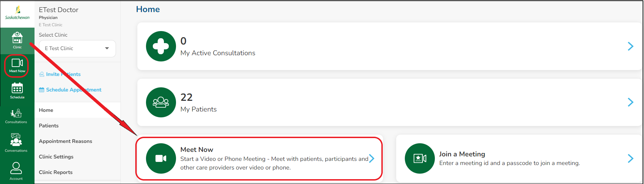Open the Conversations sidebar icon

coord(16,142)
